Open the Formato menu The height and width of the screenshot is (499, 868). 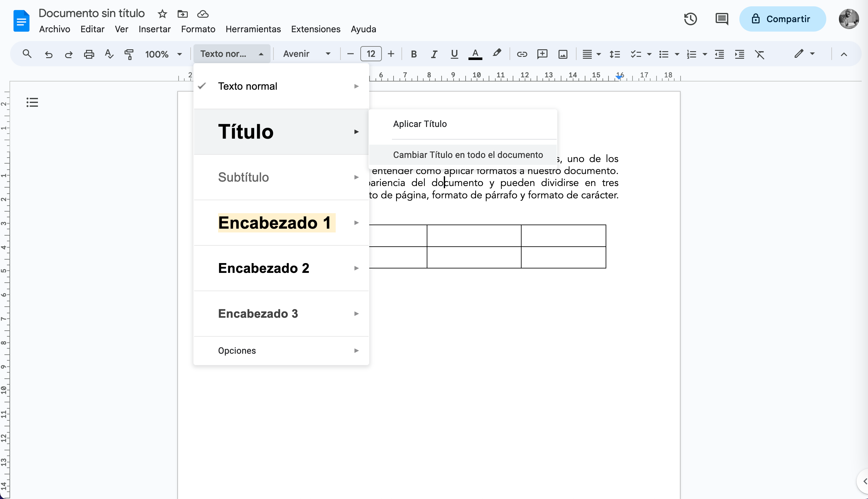198,29
